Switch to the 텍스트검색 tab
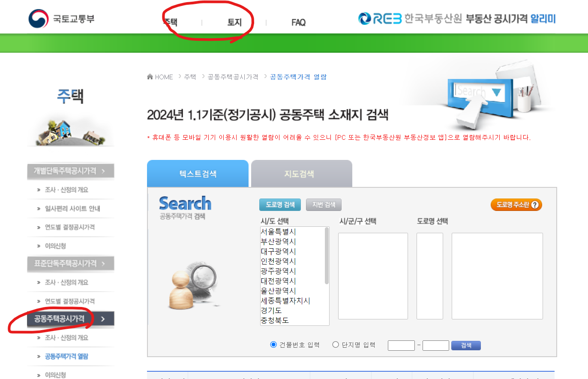Screen dimensions: 588x379 click(198, 174)
